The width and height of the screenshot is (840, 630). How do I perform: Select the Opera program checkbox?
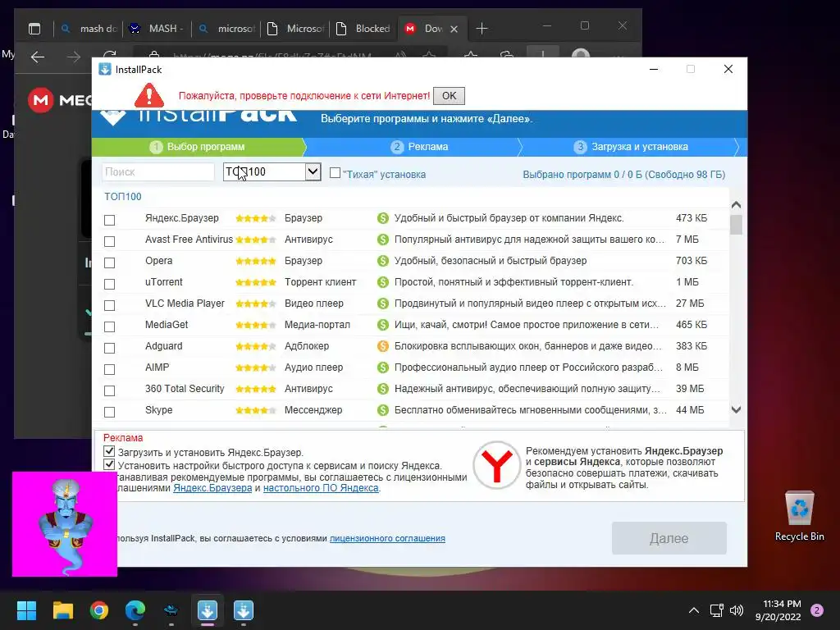pyautogui.click(x=109, y=262)
